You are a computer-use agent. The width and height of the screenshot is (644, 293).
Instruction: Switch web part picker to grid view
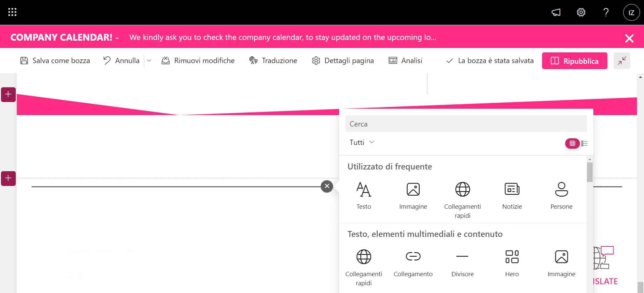572,143
